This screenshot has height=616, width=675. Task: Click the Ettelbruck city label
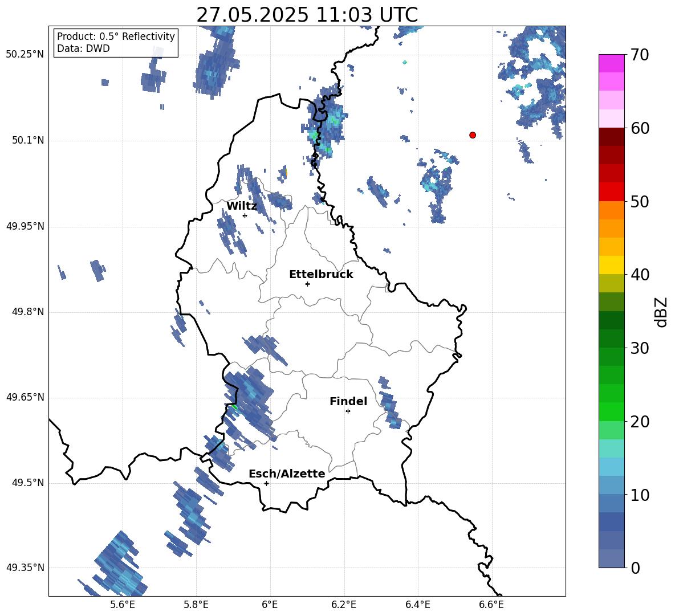pyautogui.click(x=321, y=275)
